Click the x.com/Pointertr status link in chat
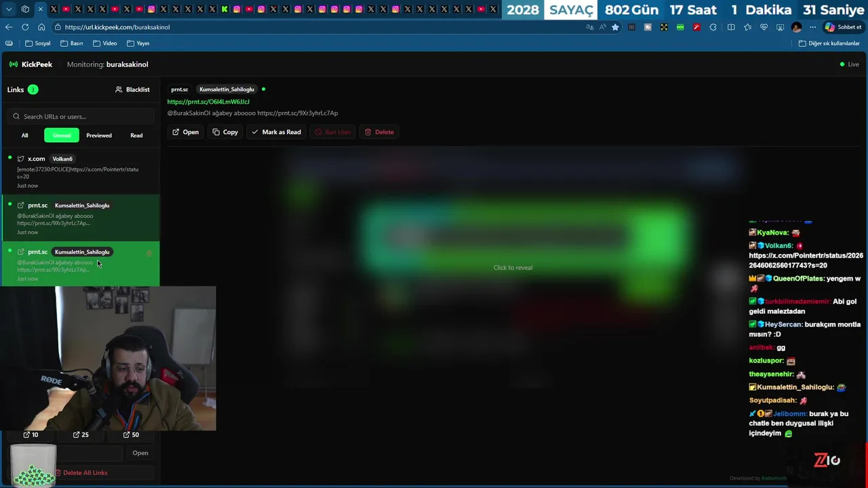The image size is (868, 488). tap(806, 260)
